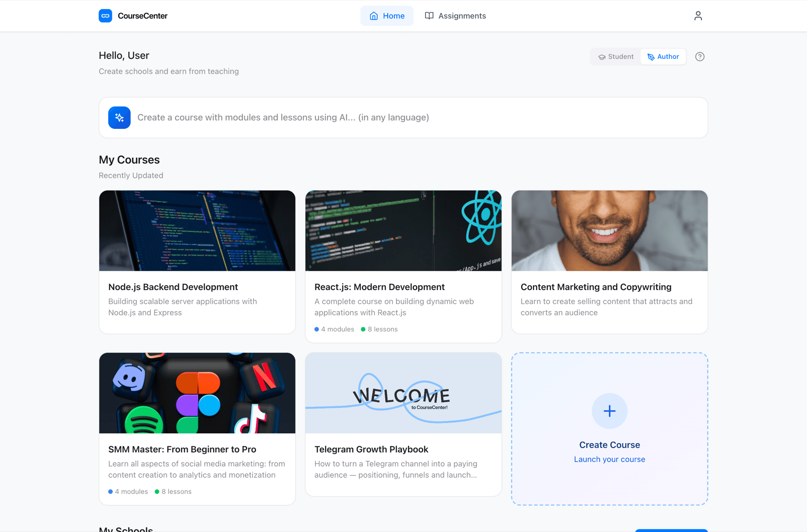This screenshot has width=807, height=532.
Task: Open the Assignments tab
Action: point(455,16)
